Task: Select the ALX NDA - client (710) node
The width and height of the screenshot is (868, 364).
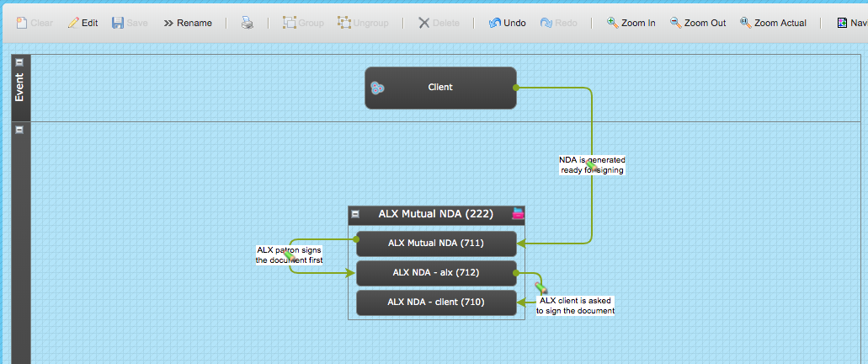Action: [x=436, y=302]
